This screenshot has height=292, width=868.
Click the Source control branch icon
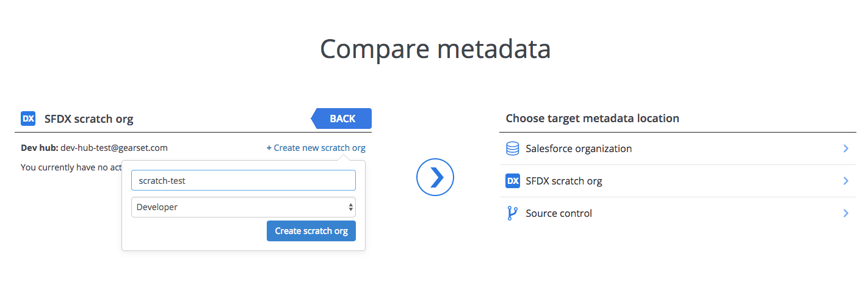point(512,213)
